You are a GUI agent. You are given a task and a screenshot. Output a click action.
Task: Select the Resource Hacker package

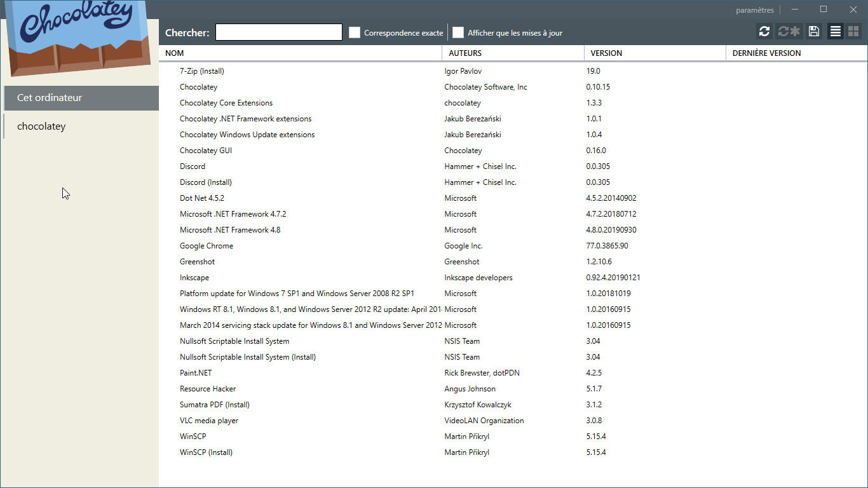513,389
